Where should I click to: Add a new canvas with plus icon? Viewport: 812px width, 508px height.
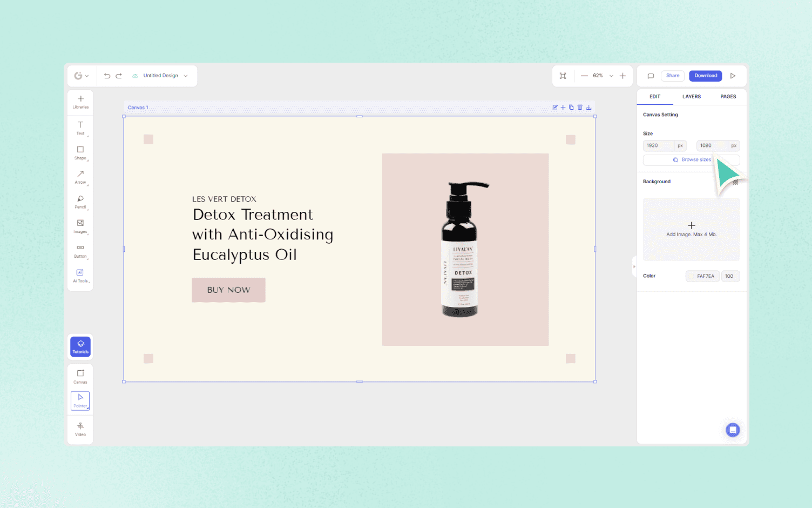pyautogui.click(x=563, y=108)
